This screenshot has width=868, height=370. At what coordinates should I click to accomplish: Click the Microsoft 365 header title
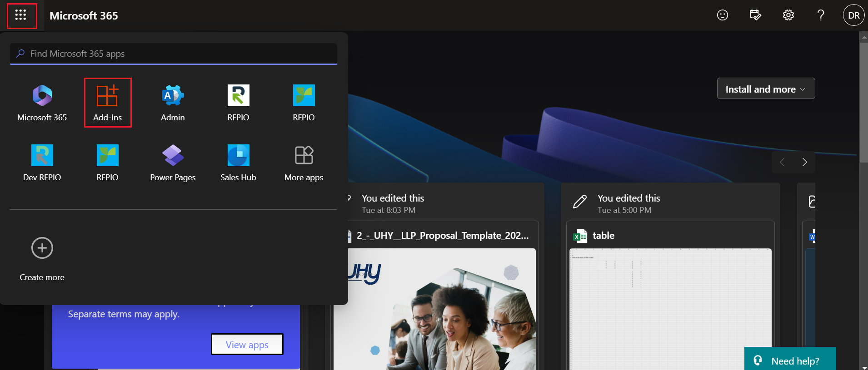84,15
